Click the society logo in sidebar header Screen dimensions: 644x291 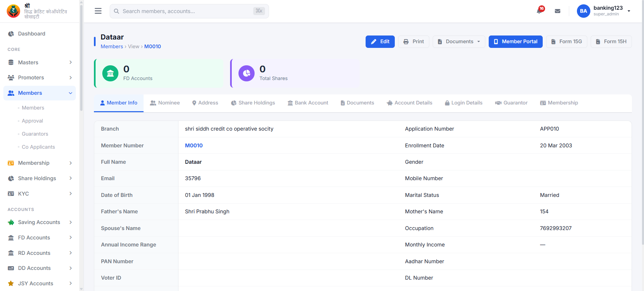tap(13, 11)
